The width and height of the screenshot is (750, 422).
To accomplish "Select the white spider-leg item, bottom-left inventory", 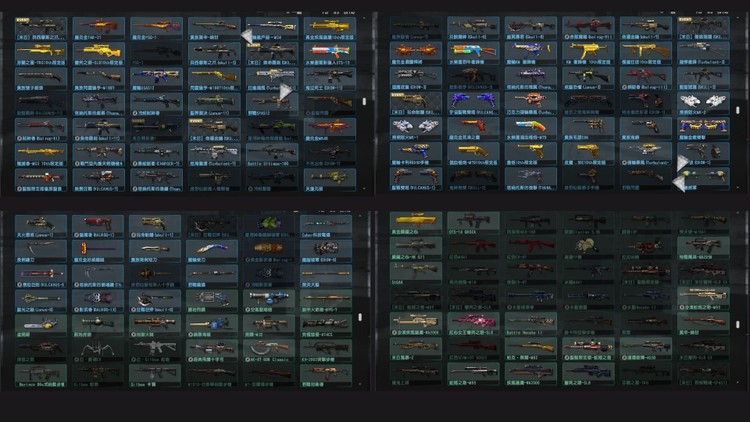I will tap(98, 351).
